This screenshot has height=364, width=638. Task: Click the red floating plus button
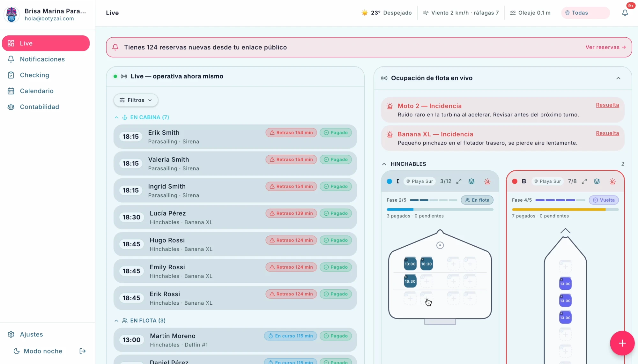(622, 343)
